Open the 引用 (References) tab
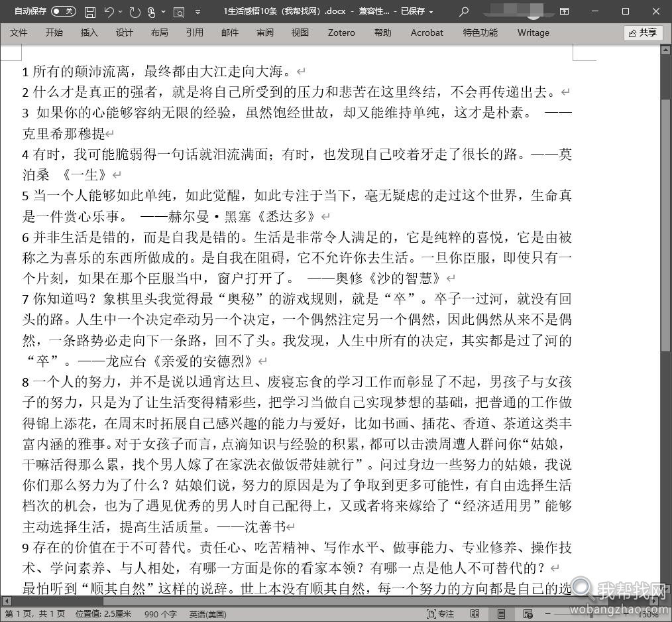 (x=195, y=32)
